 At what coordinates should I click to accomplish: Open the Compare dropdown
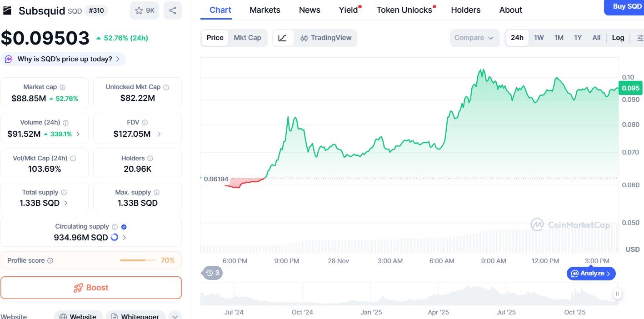pos(474,38)
